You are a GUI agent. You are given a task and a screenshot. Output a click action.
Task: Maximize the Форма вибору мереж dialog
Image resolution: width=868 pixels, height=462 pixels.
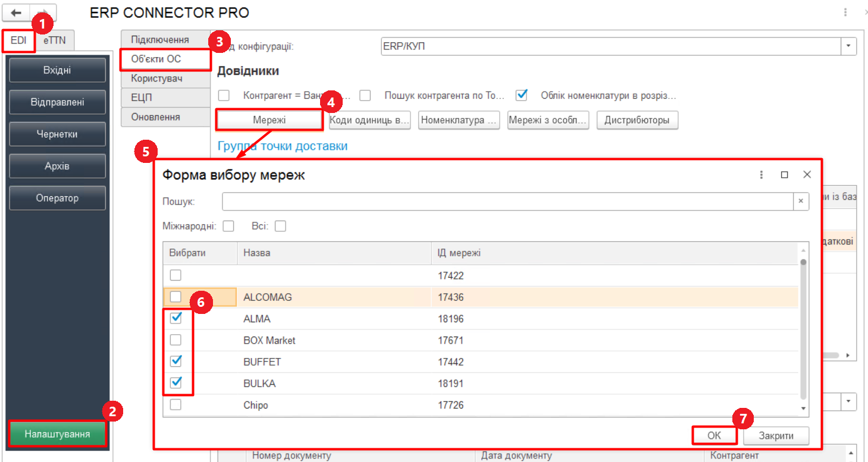point(784,175)
